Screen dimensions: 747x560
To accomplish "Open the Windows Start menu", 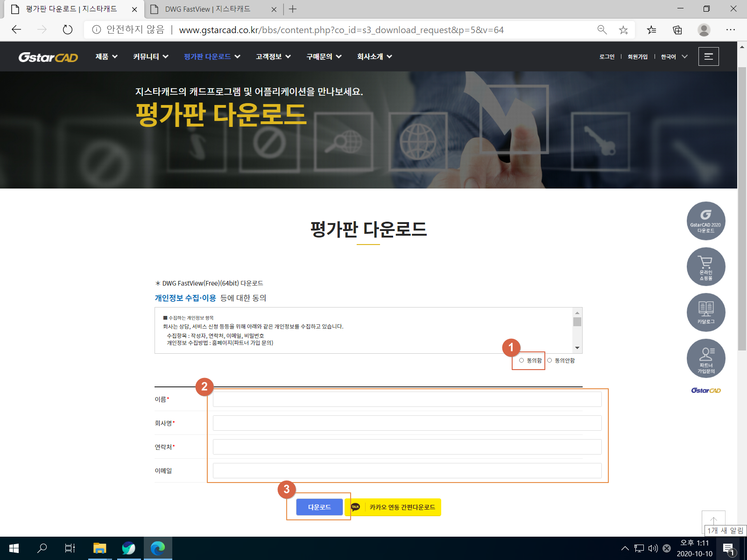I will coord(14,548).
